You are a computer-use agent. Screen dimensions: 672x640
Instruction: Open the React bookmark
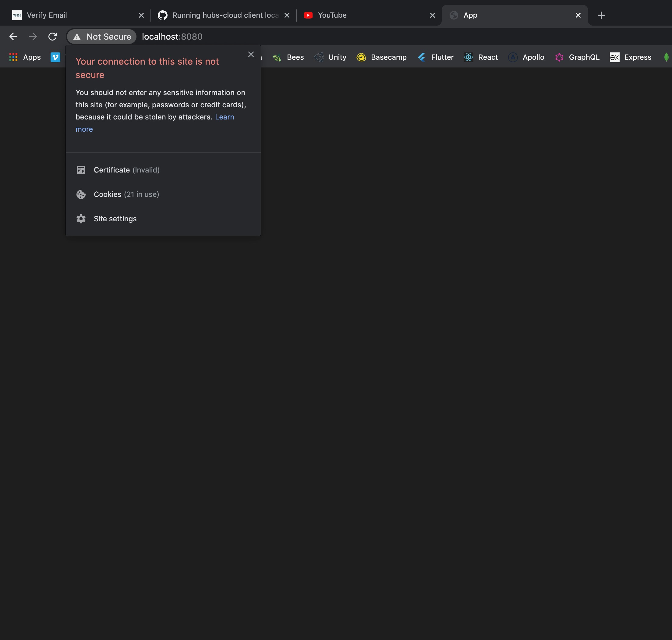(x=481, y=57)
